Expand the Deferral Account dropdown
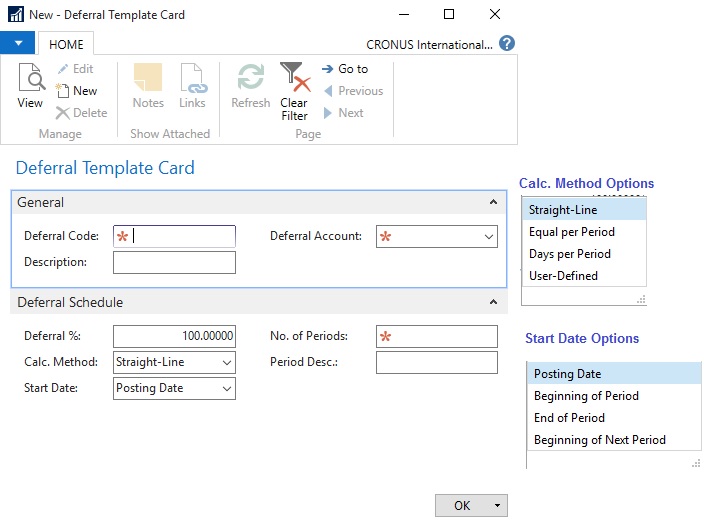 488,237
